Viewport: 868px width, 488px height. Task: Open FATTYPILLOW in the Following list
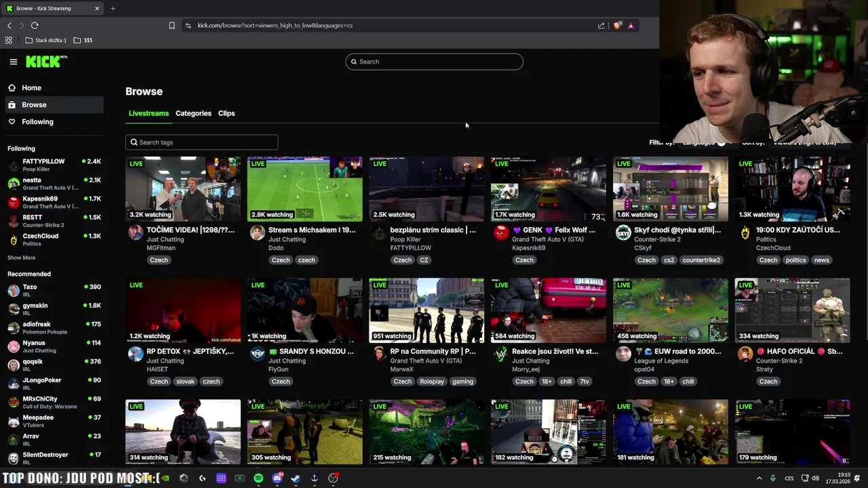pos(54,165)
